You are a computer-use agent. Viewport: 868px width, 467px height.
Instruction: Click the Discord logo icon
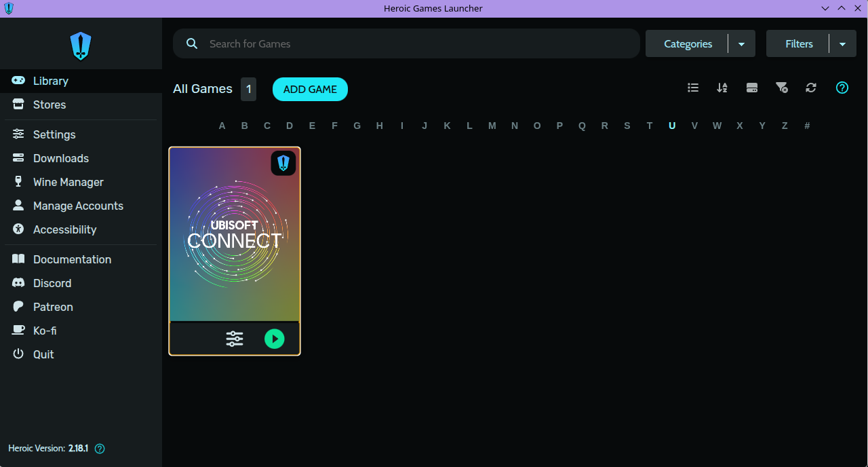tap(18, 283)
